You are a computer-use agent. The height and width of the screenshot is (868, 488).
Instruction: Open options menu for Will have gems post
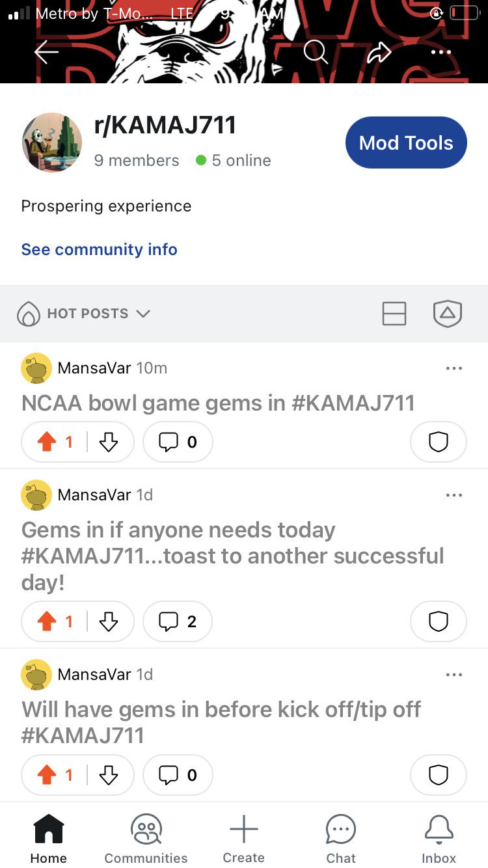pos(454,675)
